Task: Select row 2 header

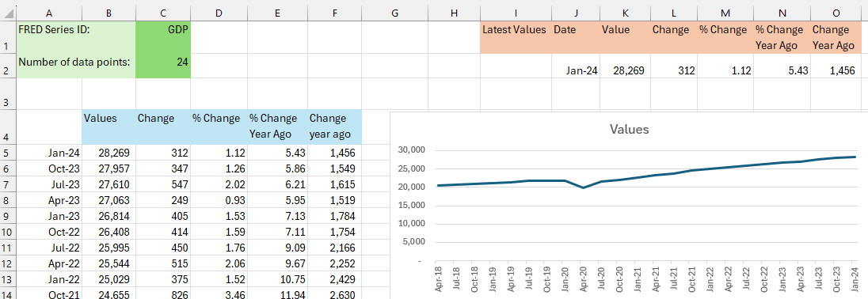Action: (x=8, y=66)
